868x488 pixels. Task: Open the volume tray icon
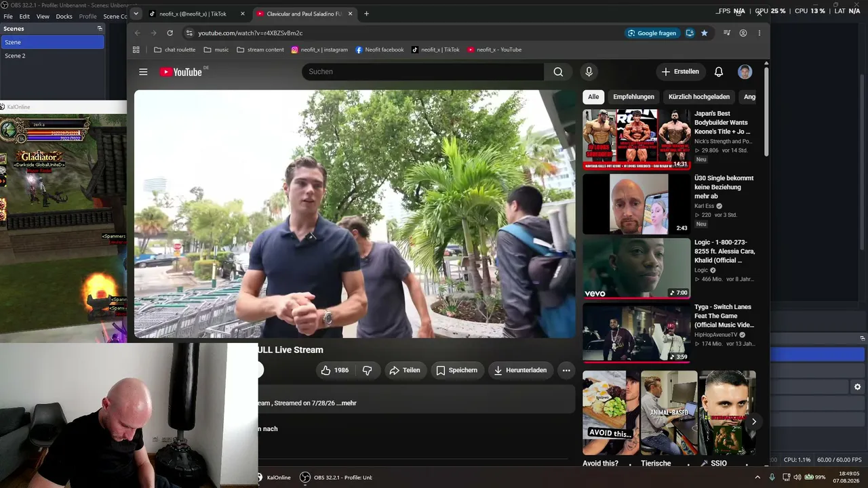[797, 477]
